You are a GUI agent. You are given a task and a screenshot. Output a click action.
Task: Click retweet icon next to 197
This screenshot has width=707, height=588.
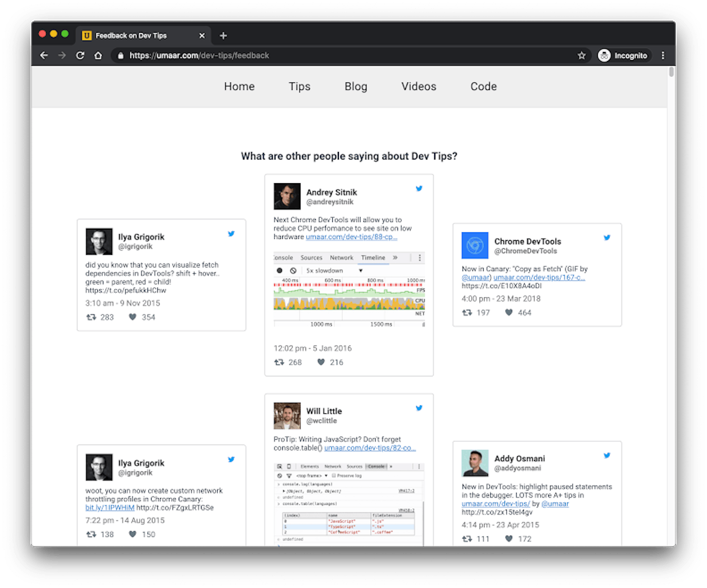coord(467,312)
